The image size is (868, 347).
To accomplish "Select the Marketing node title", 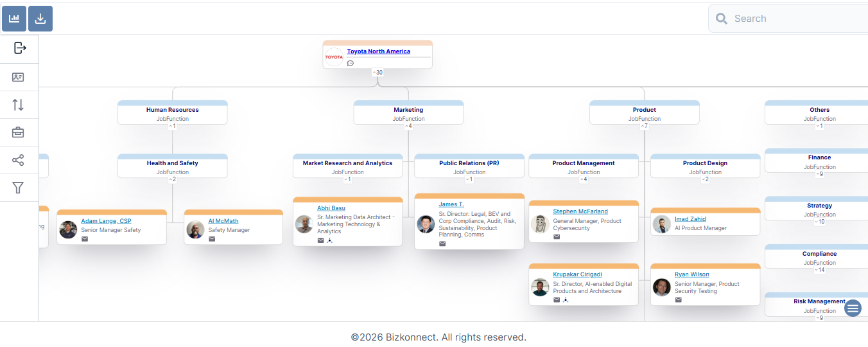I will coord(408,110).
